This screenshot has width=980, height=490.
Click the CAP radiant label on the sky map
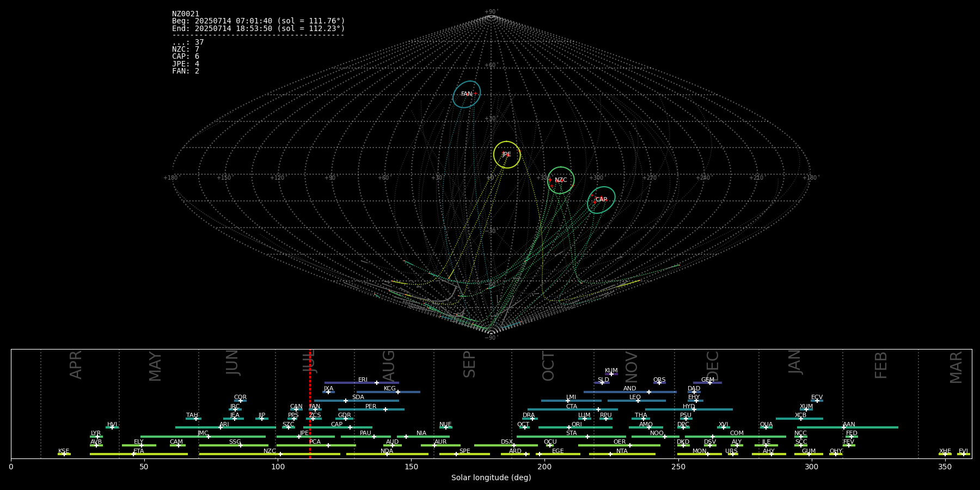pyautogui.click(x=601, y=200)
